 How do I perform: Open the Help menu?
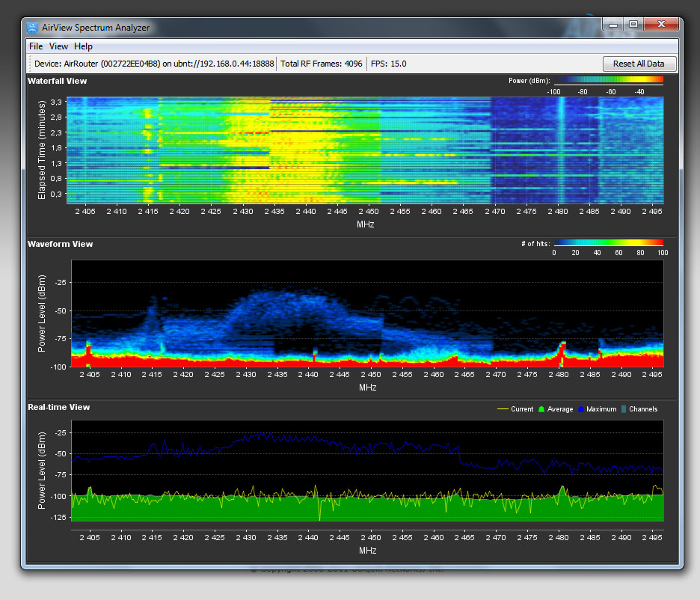83,46
